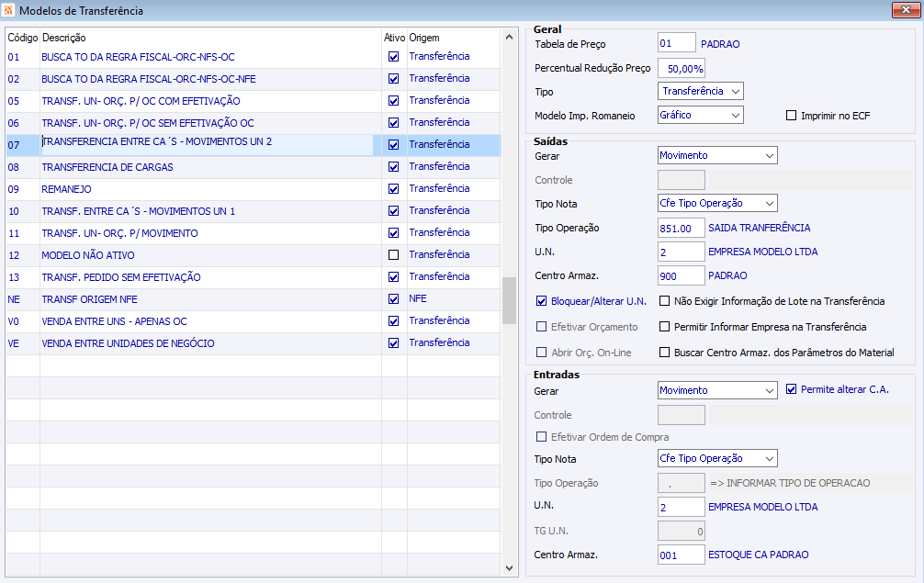Image resolution: width=924 pixels, height=583 pixels.
Task: Open Modelo Imp. Romaneio dropdown
Action: pyautogui.click(x=701, y=115)
